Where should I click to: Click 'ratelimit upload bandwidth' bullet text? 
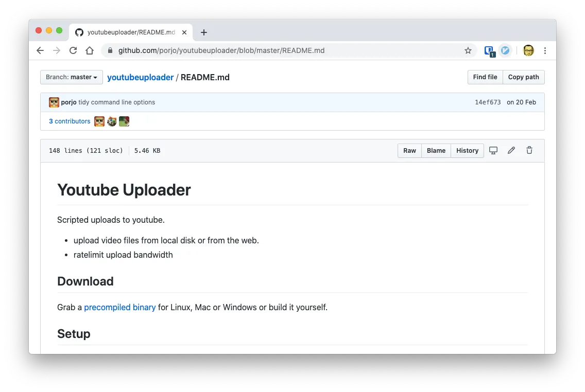[123, 255]
